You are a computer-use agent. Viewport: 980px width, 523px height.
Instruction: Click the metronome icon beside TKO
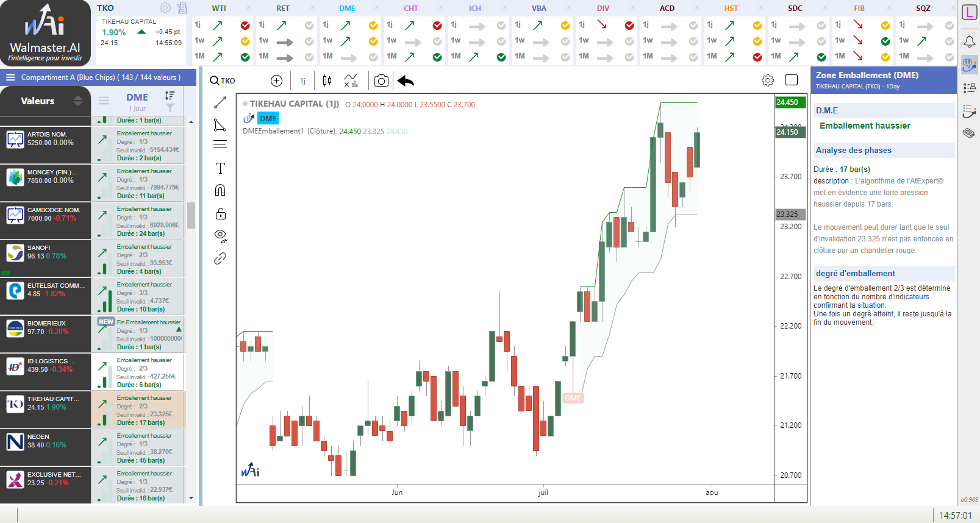click(x=182, y=8)
